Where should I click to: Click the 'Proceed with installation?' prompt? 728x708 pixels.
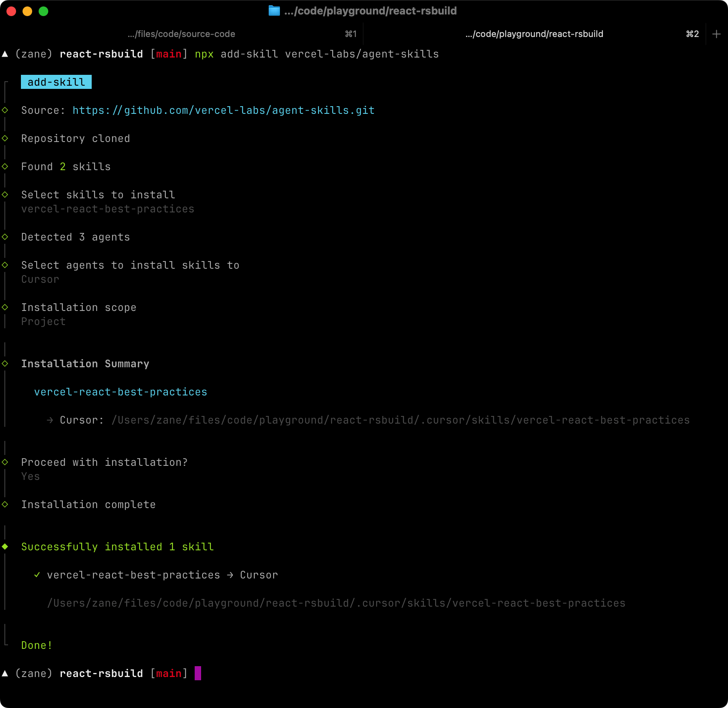[x=105, y=462]
